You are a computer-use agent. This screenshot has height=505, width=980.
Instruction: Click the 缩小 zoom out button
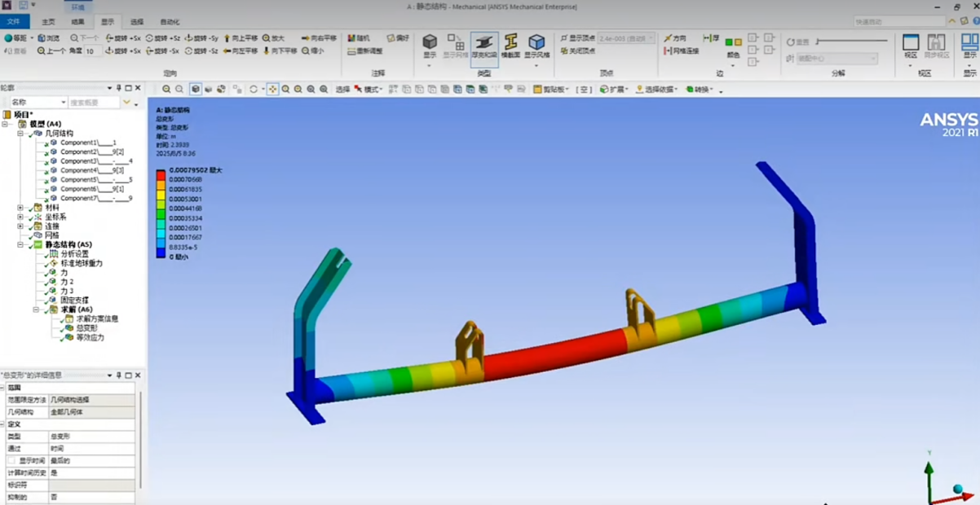[312, 50]
